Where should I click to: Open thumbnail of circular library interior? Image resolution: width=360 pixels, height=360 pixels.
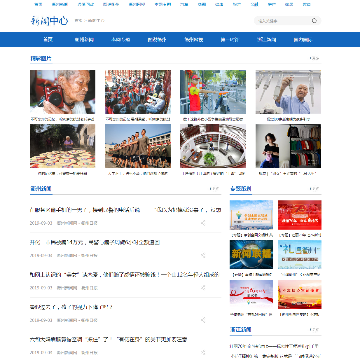213,146
